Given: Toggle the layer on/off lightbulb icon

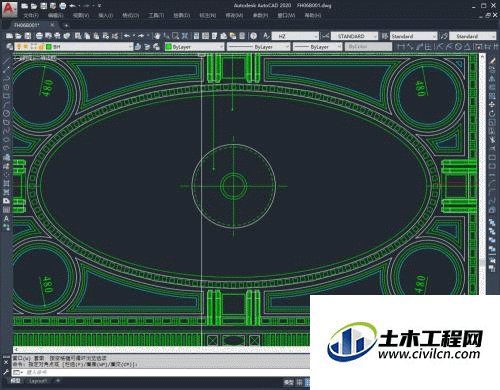Looking at the screenshot, I should (19, 47).
